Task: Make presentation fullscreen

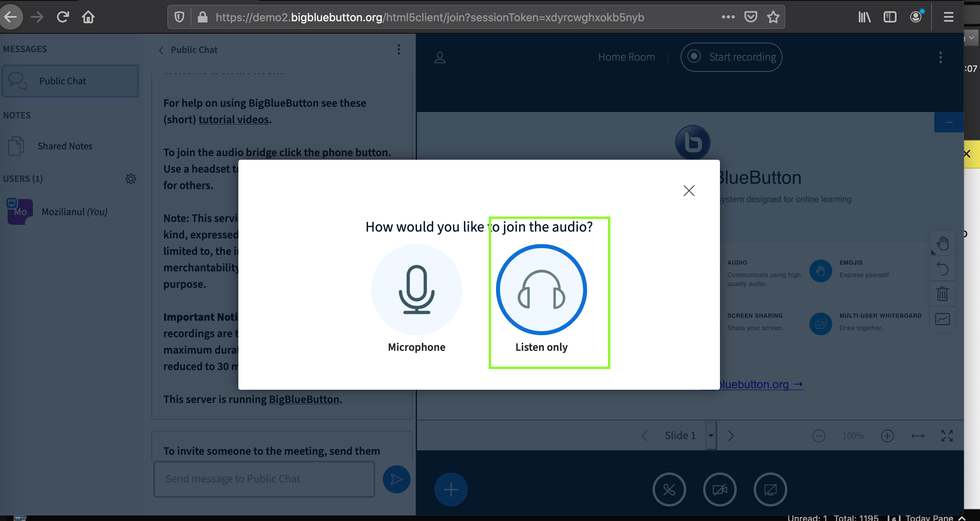Action: click(x=947, y=436)
